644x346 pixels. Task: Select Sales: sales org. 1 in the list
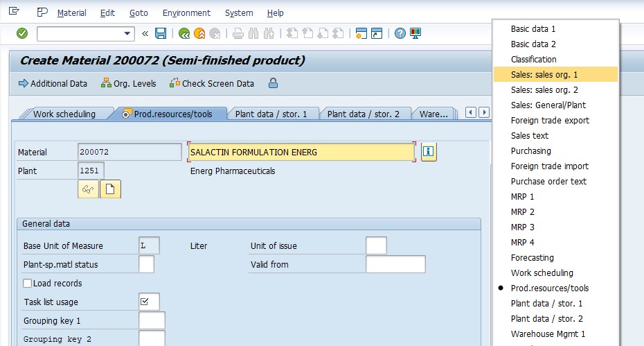tap(555, 74)
